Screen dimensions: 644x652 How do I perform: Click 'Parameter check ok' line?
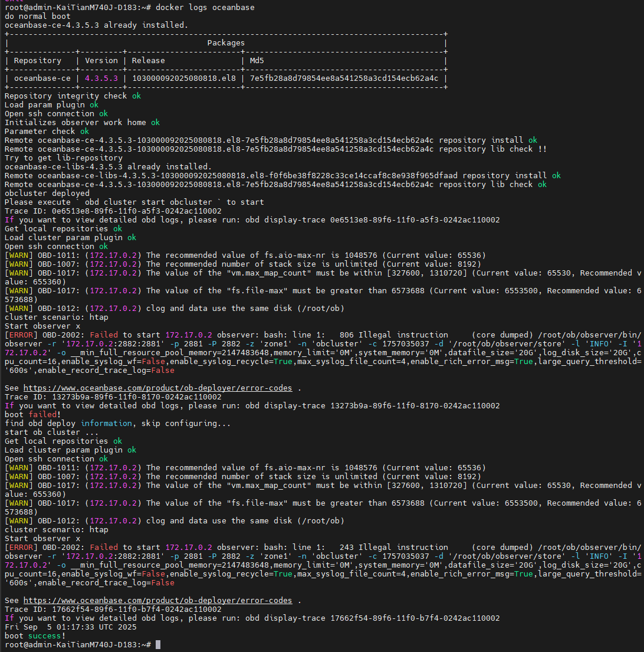47,132
